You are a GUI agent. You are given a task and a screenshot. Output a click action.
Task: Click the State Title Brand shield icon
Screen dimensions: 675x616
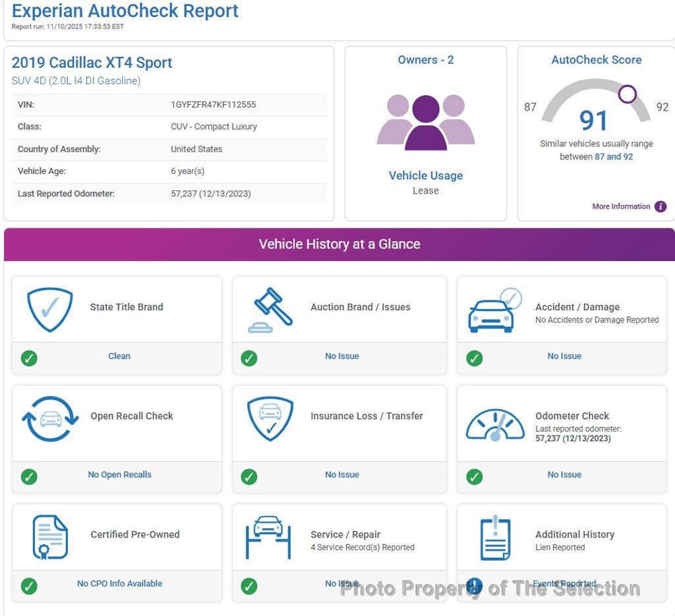[49, 310]
